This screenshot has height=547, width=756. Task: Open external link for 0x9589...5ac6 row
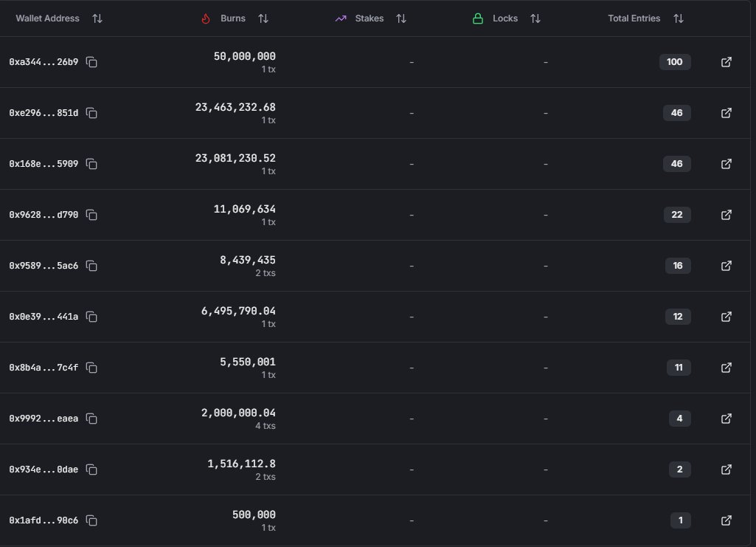tap(726, 266)
